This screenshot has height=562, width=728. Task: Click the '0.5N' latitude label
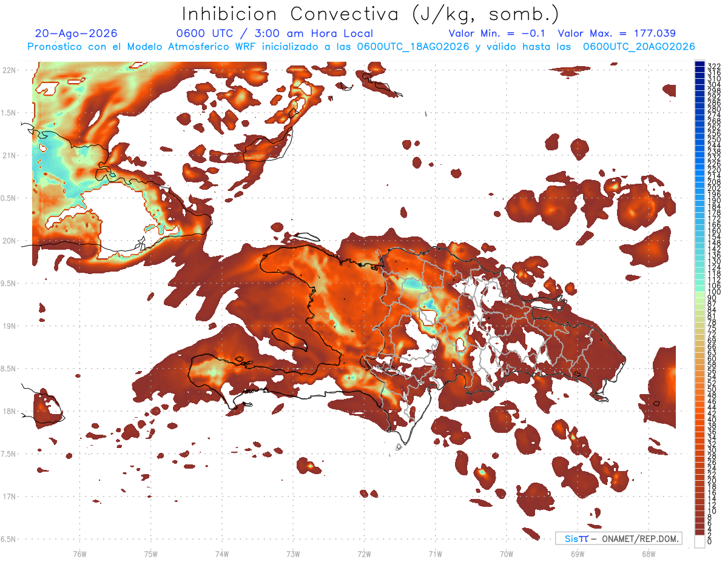coord(8,198)
